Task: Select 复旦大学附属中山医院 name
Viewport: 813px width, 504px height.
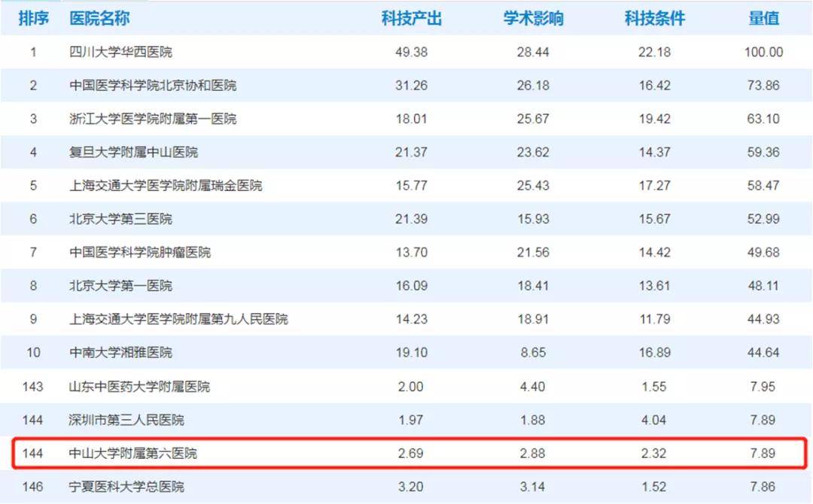Action: click(134, 152)
